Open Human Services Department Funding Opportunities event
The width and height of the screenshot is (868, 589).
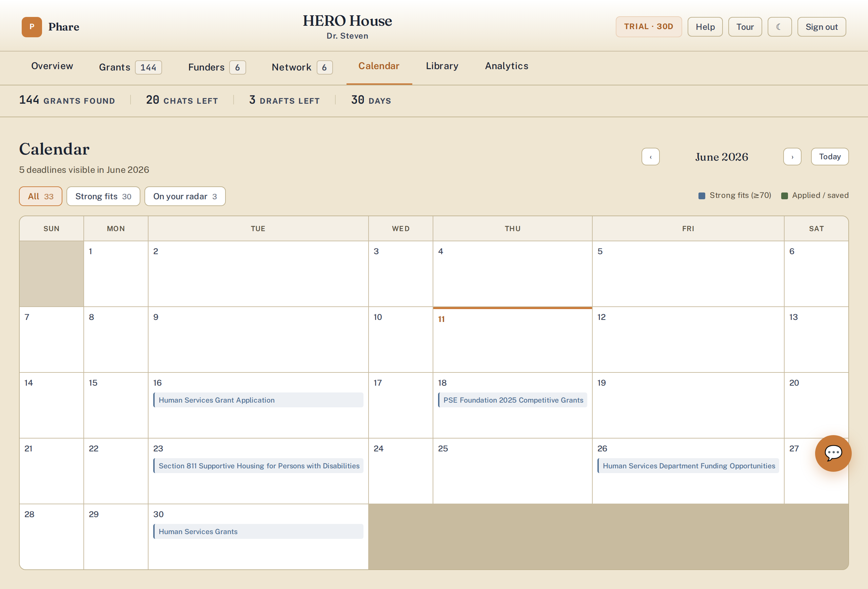click(x=688, y=466)
